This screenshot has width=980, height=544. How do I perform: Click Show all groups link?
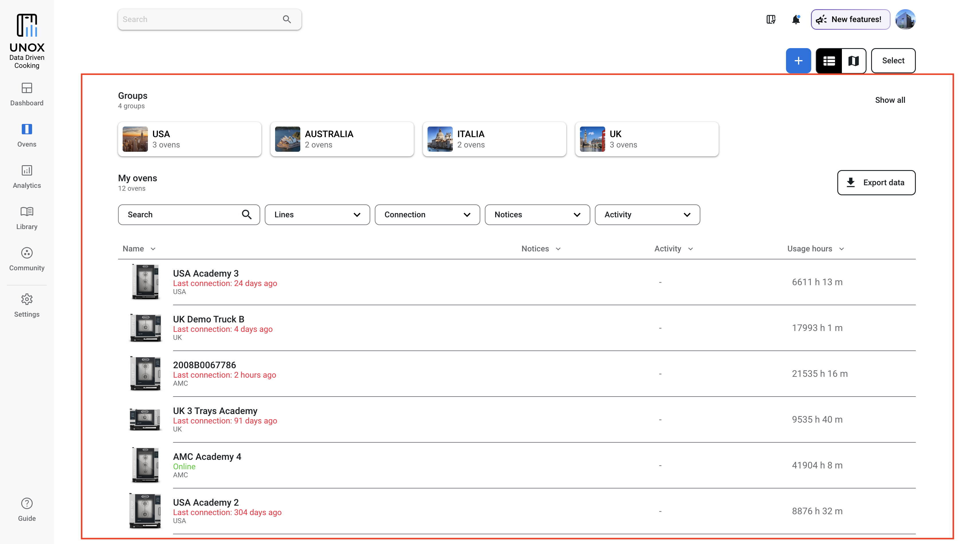(890, 100)
